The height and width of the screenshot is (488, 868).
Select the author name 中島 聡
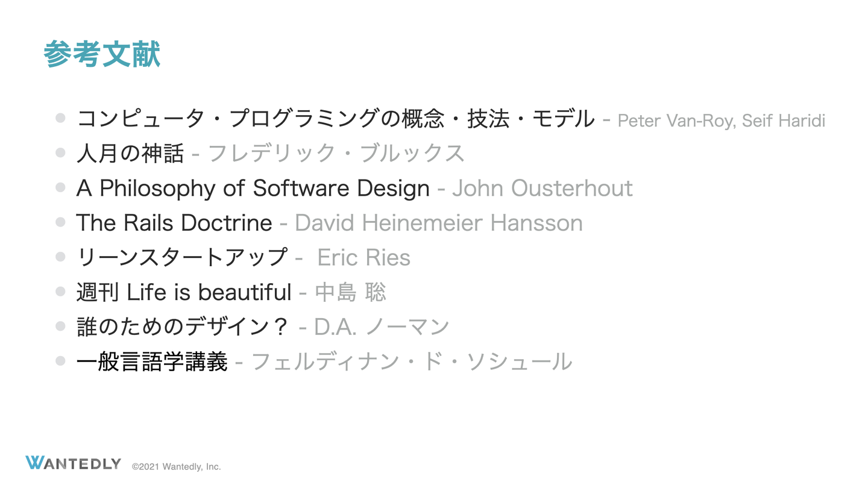(350, 292)
